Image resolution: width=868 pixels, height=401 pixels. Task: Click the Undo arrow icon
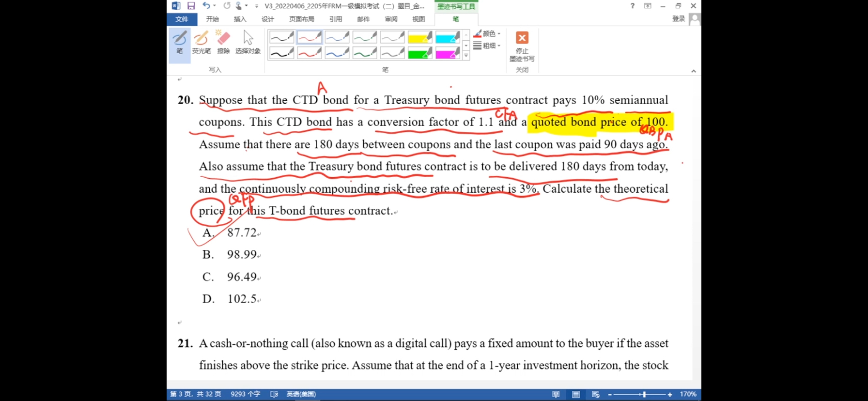pos(206,6)
